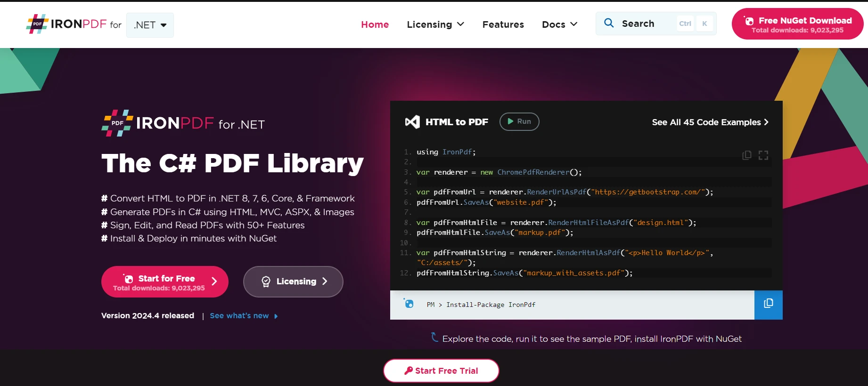The width and height of the screenshot is (868, 386).
Task: Click the search magnifying glass icon
Action: (609, 23)
